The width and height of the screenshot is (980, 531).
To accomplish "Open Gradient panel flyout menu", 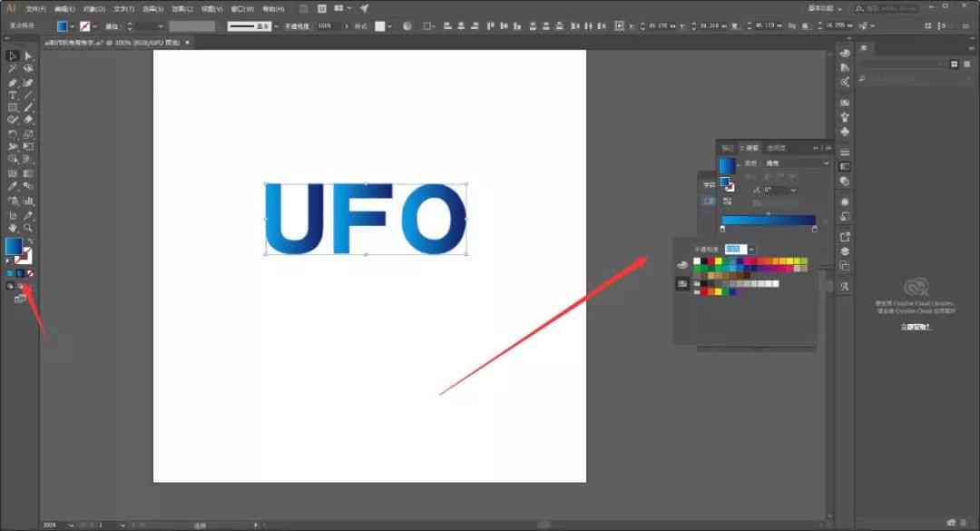I will (x=828, y=148).
